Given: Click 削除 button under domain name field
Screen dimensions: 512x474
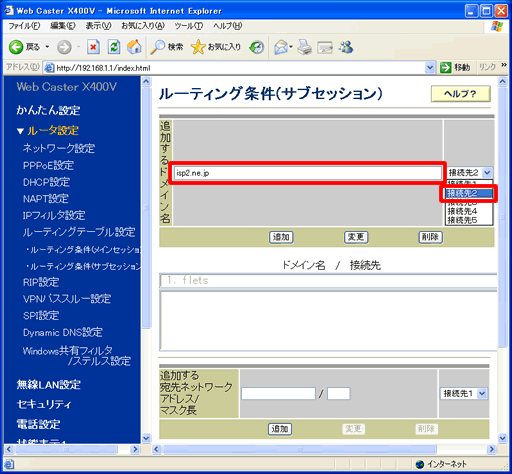Looking at the screenshot, I should [x=430, y=237].
